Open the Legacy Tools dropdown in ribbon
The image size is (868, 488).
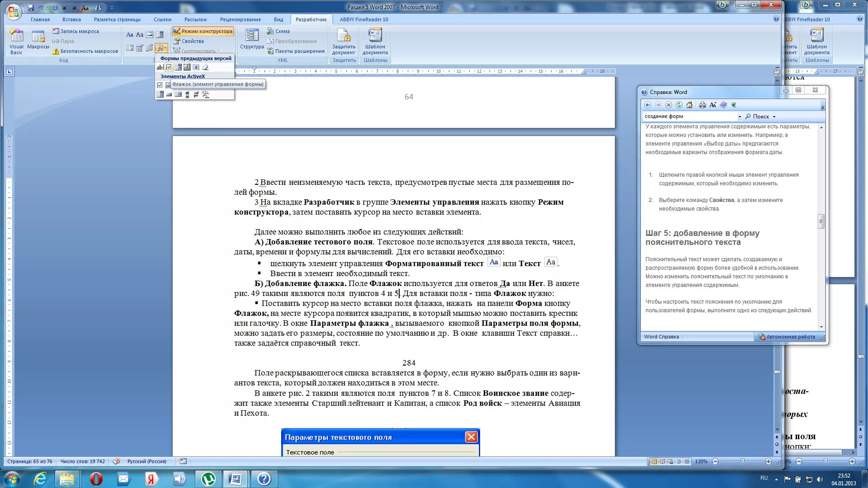[161, 48]
